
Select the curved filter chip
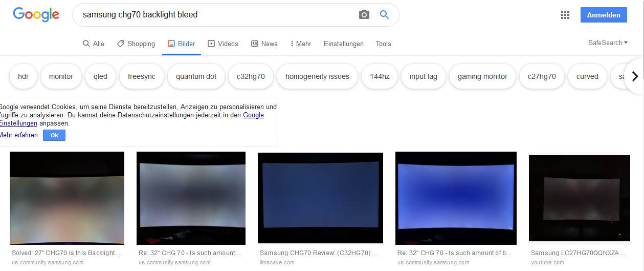click(587, 76)
